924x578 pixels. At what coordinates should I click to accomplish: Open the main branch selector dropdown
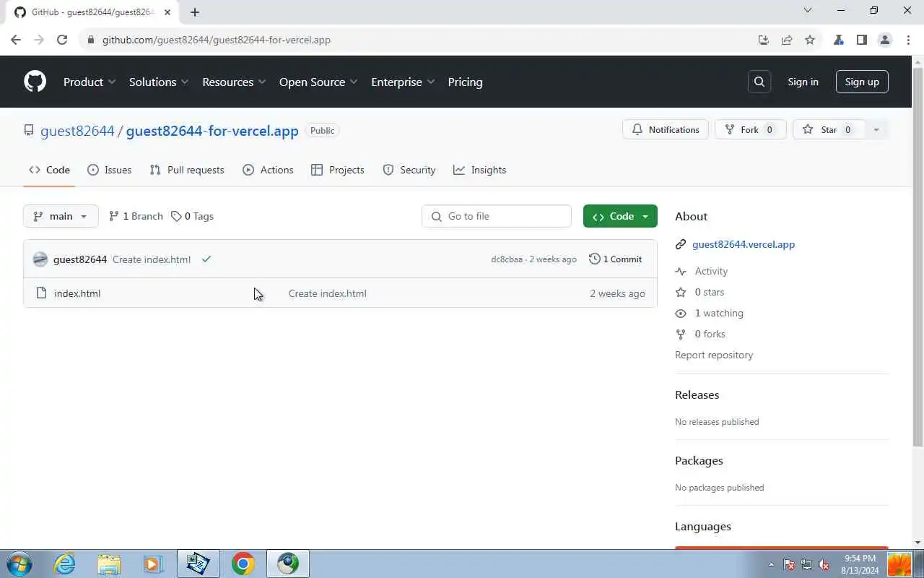click(61, 216)
